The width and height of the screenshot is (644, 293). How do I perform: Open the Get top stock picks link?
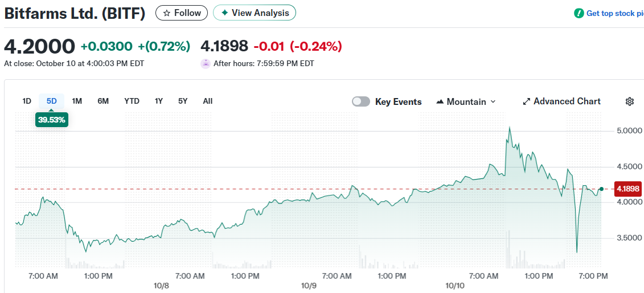click(x=615, y=13)
